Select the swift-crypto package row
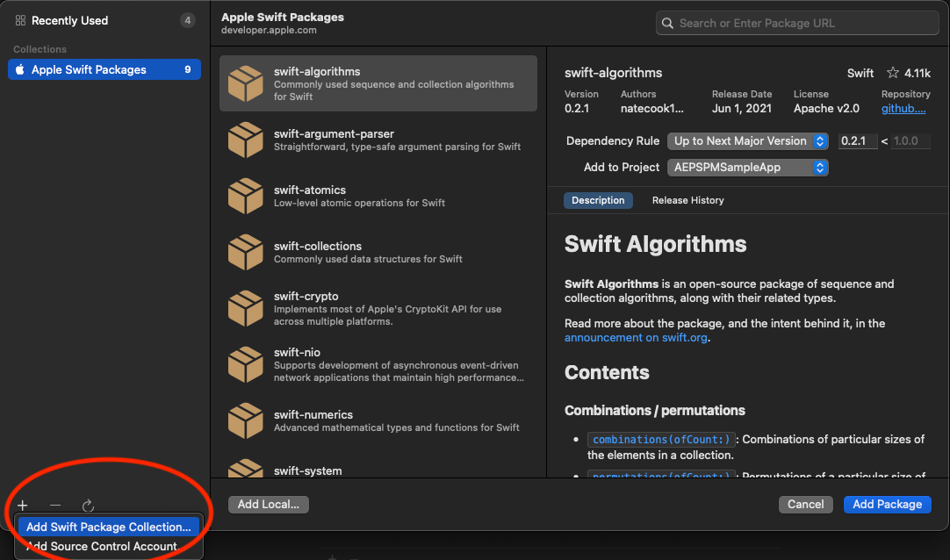The height and width of the screenshot is (560, 950). click(x=378, y=308)
